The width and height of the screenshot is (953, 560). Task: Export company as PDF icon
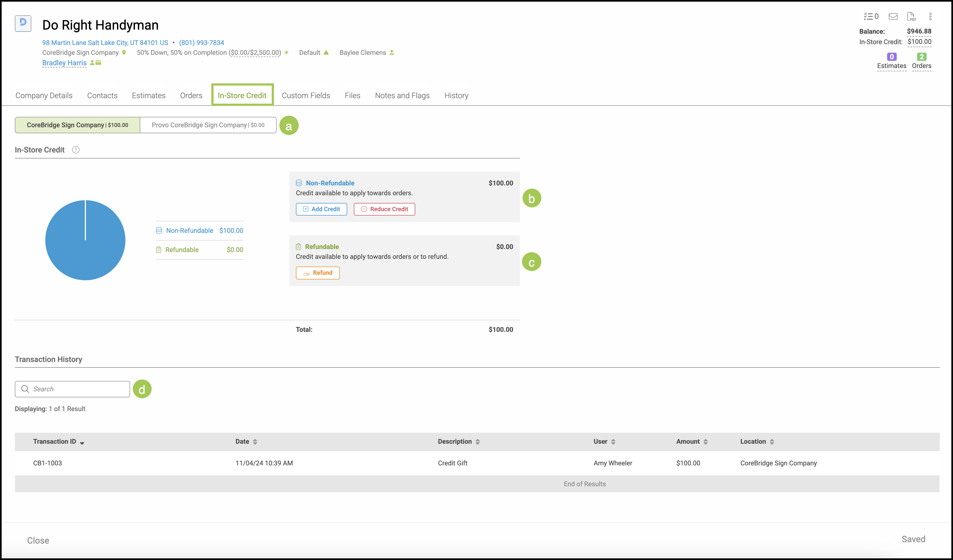[x=911, y=16]
